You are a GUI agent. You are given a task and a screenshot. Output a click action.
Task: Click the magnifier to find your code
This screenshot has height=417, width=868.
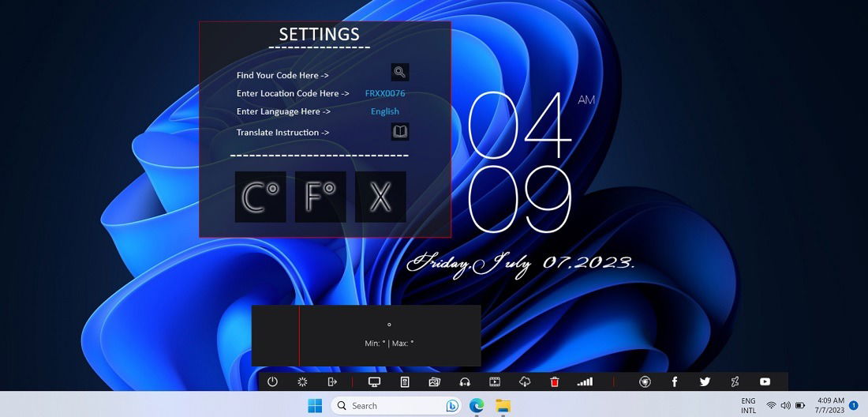[x=400, y=72]
